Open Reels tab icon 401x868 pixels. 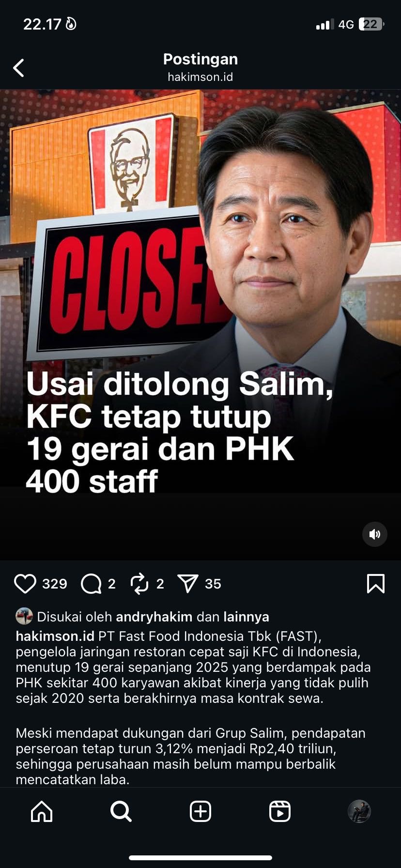[x=280, y=811]
